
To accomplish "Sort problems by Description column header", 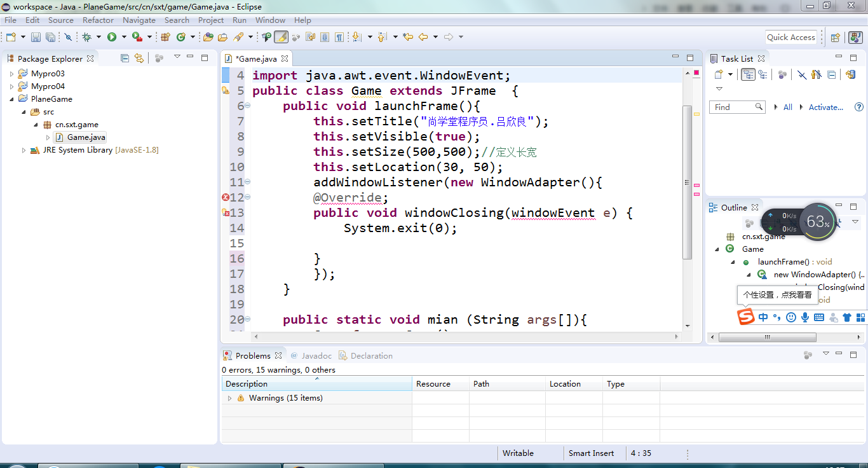I will point(316,383).
